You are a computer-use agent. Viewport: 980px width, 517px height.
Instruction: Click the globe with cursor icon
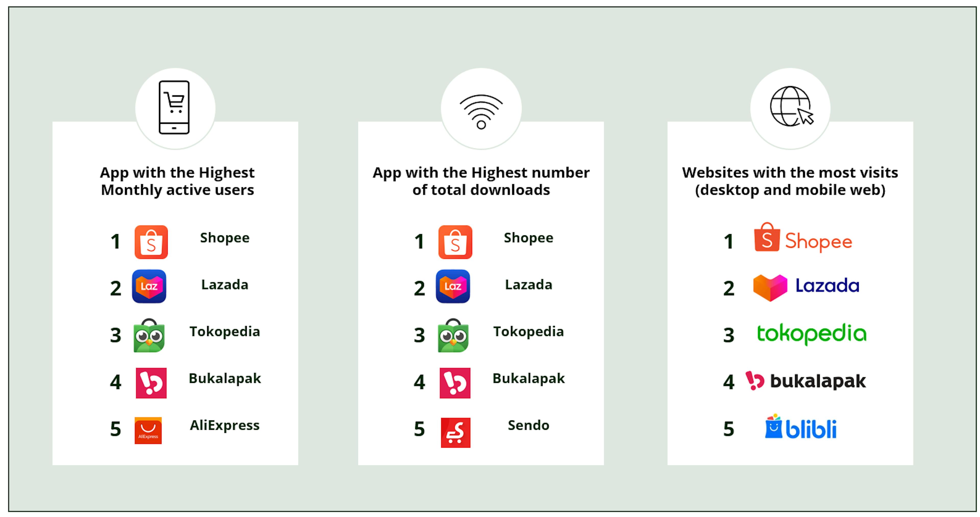[791, 107]
